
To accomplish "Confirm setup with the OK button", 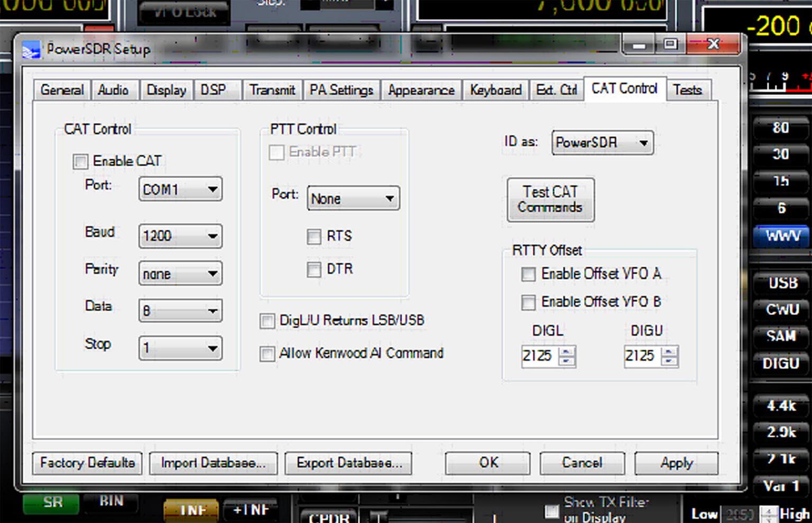I will (488, 463).
